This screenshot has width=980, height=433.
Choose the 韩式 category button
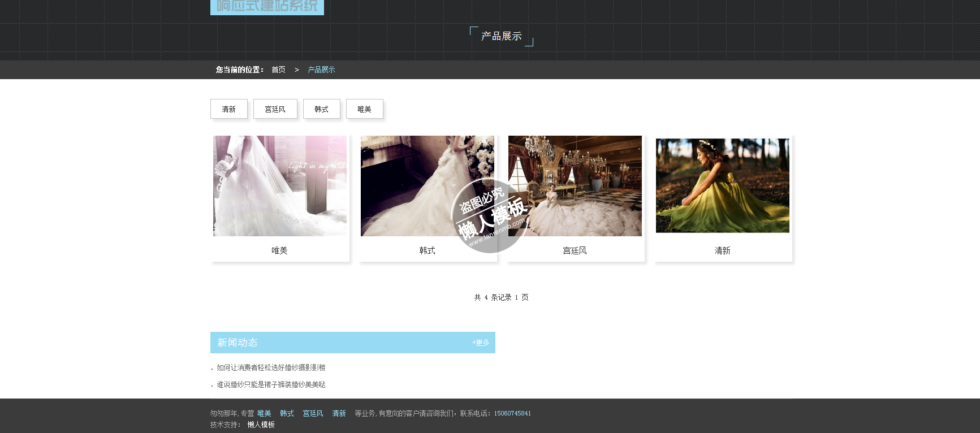(x=322, y=109)
